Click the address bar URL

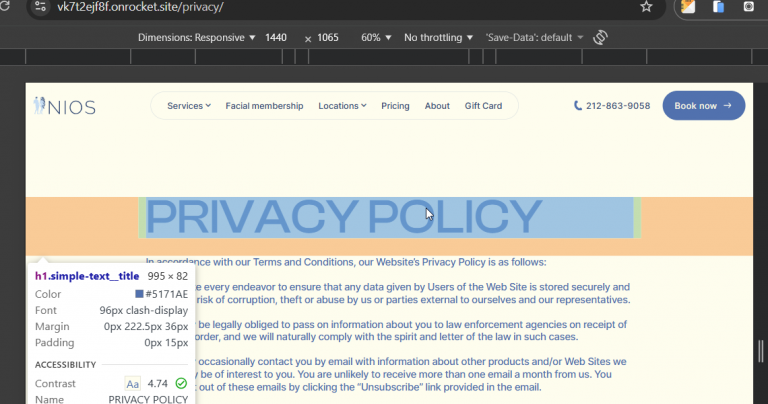click(140, 7)
